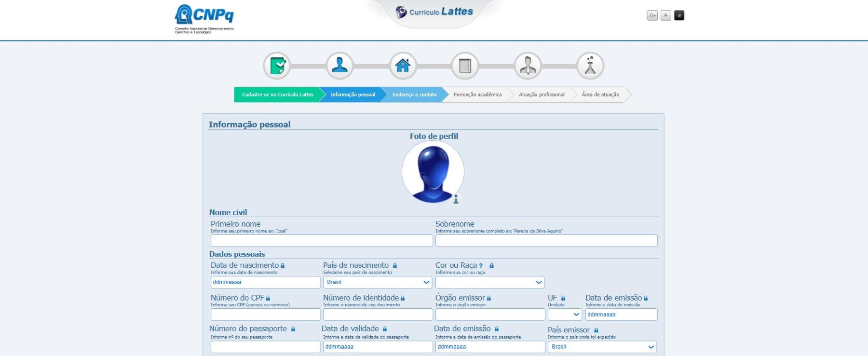Viewport: 868px width, 356px height.
Task: Click the house address step icon
Action: point(402,66)
